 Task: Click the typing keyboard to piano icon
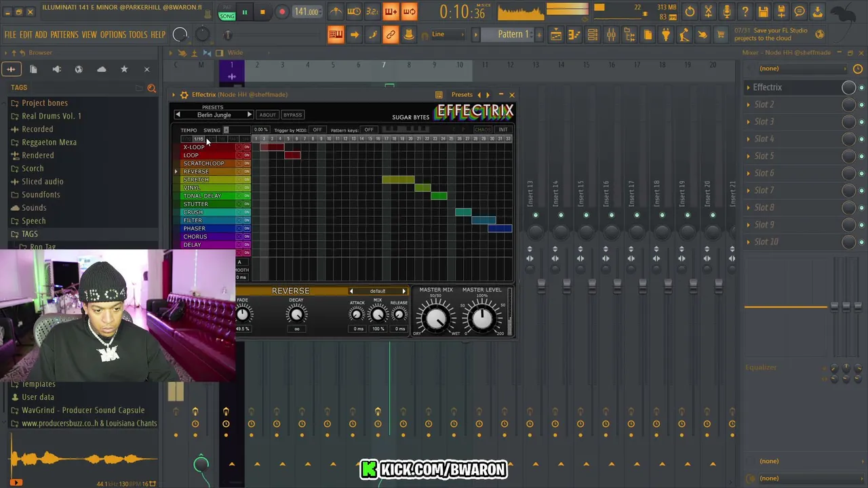tap(336, 35)
